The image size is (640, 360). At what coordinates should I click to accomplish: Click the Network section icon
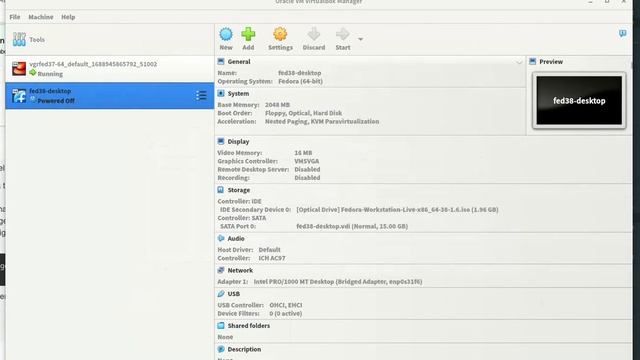coord(221,270)
